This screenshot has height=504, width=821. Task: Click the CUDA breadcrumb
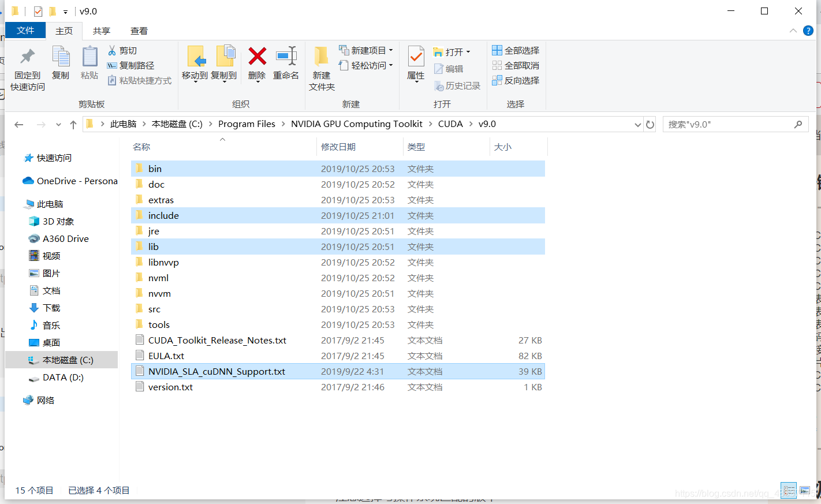(450, 124)
